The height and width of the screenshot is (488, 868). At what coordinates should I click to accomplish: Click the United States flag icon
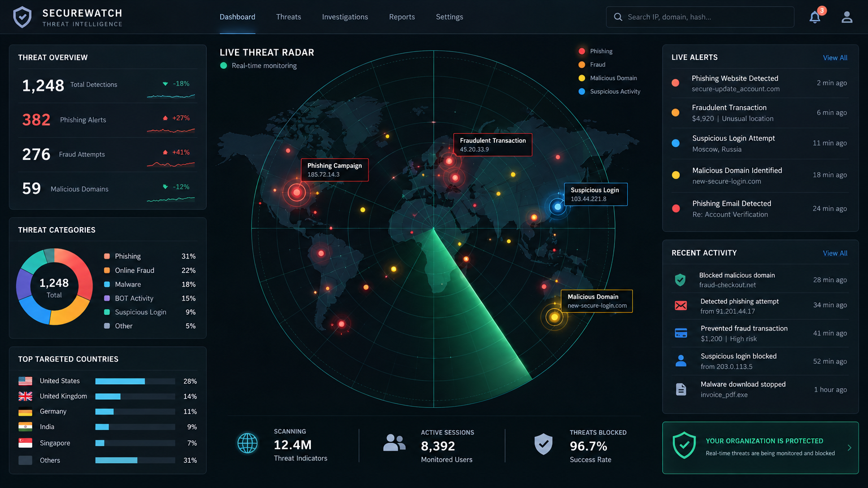tap(25, 381)
